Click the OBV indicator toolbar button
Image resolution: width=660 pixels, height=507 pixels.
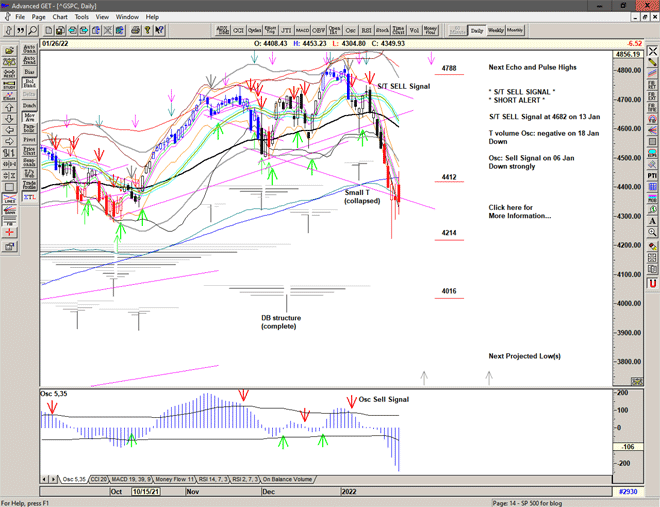321,30
